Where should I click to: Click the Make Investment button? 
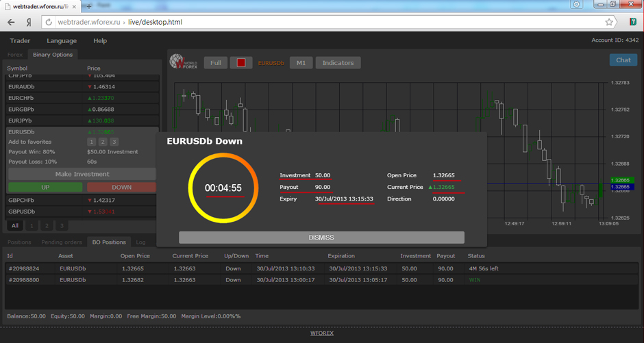[82, 174]
